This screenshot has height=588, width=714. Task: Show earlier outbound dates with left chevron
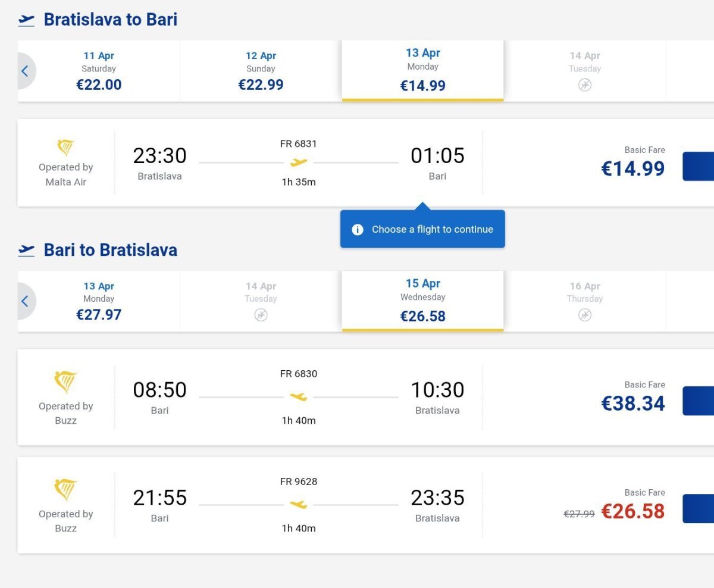tap(25, 71)
